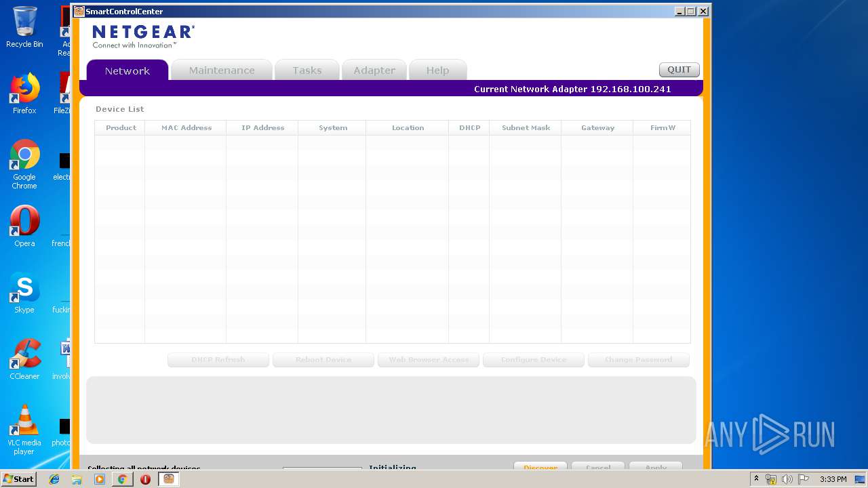868x488 pixels.
Task: Open the Maintenance tab
Action: [222, 70]
